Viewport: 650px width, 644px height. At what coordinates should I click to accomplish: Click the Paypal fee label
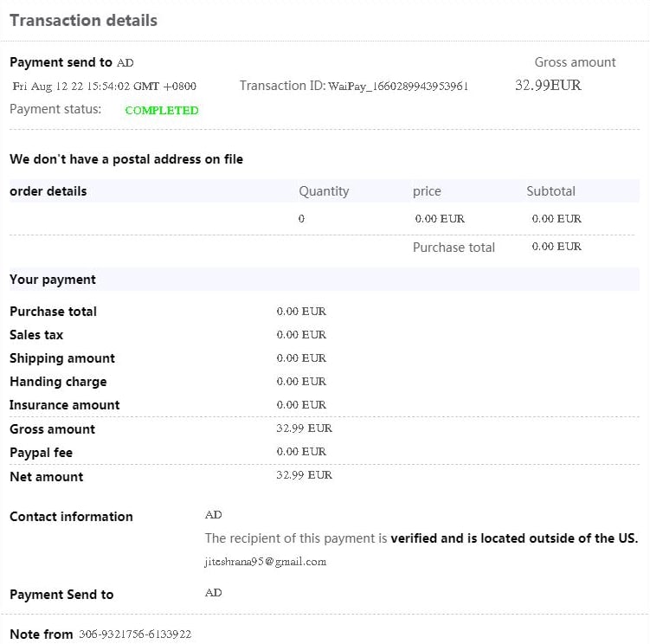pyautogui.click(x=41, y=453)
